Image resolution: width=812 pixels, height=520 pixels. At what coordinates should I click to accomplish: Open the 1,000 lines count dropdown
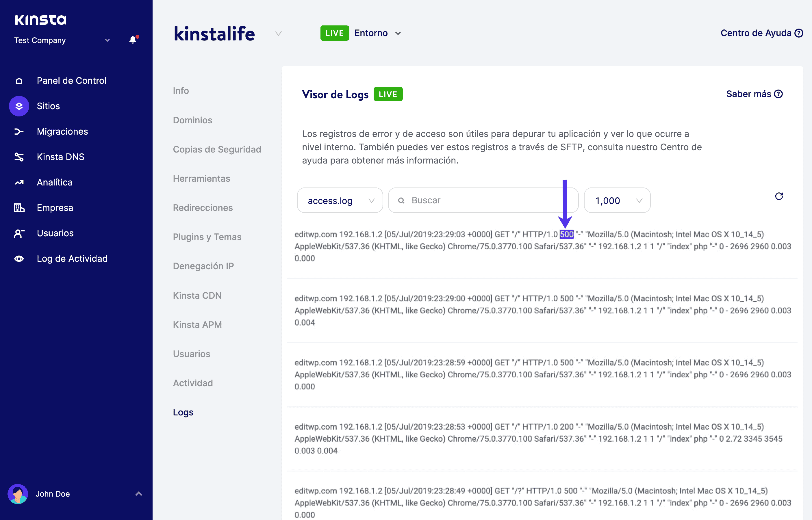click(617, 200)
